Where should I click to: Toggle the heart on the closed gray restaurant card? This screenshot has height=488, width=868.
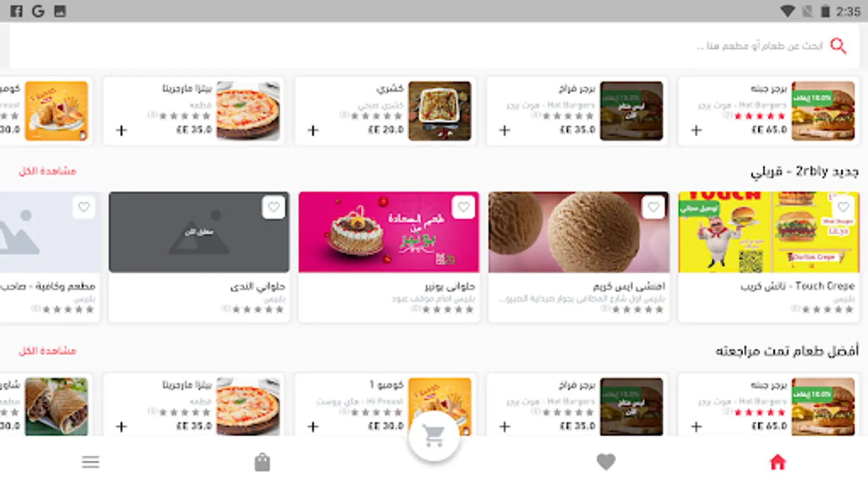pyautogui.click(x=273, y=207)
